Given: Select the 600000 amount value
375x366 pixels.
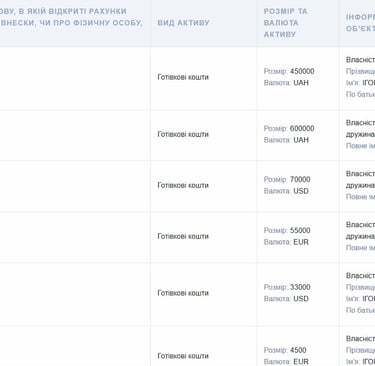Looking at the screenshot, I should pos(302,128).
